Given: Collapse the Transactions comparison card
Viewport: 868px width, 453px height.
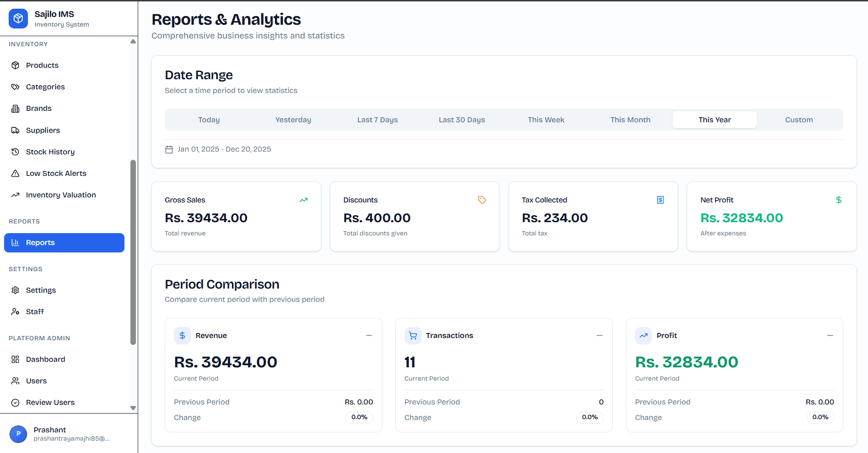Looking at the screenshot, I should pos(600,335).
